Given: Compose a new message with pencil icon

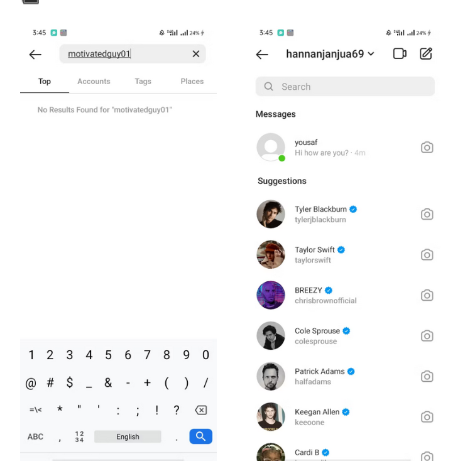Looking at the screenshot, I should tap(426, 54).
